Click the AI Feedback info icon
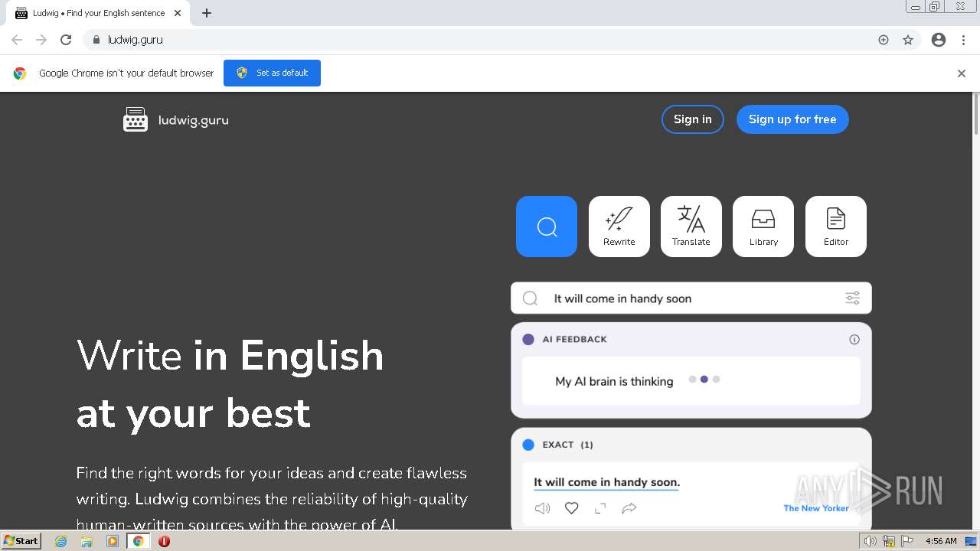 [854, 339]
